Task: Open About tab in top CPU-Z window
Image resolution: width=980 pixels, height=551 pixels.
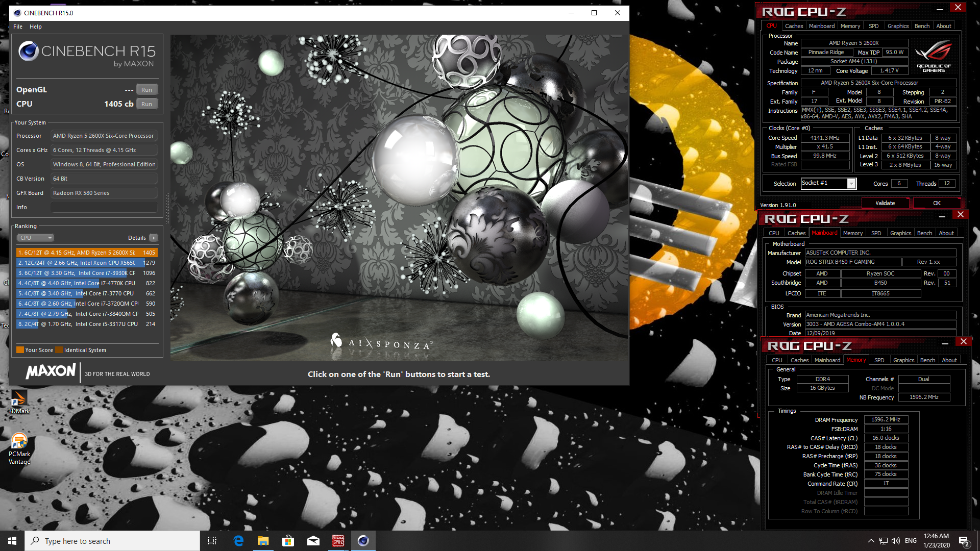Action: 944,26
